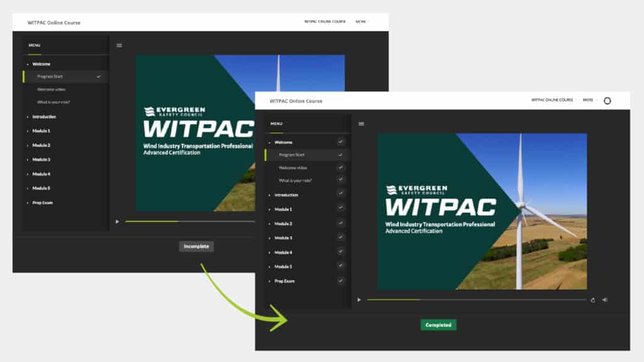Open Prep Exam in back window
644x362 pixels.
point(42,203)
